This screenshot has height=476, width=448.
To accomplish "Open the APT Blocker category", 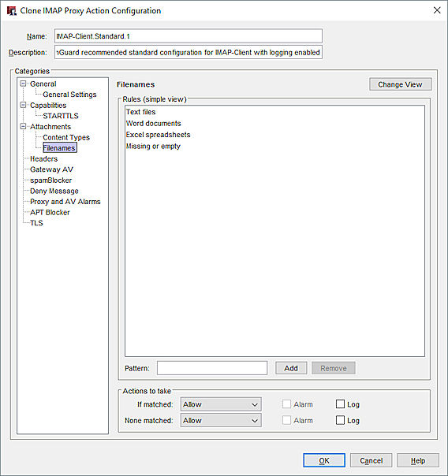I will click(50, 212).
